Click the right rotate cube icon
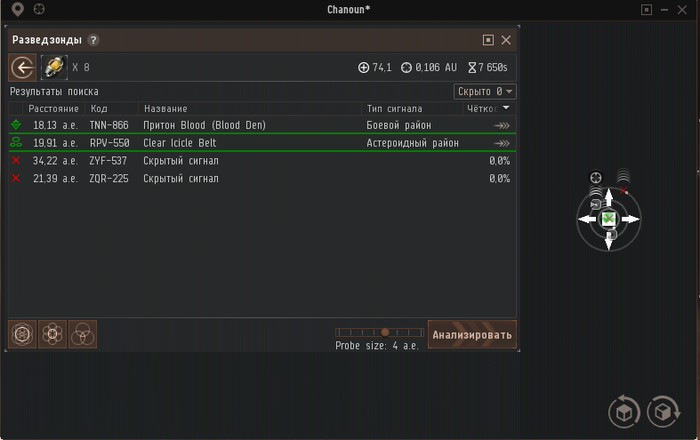The width and height of the screenshot is (700, 440). (662, 411)
